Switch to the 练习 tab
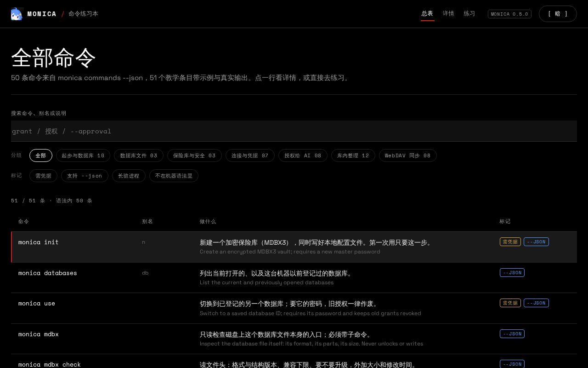Viewport: 588px width, 368px height. point(469,14)
